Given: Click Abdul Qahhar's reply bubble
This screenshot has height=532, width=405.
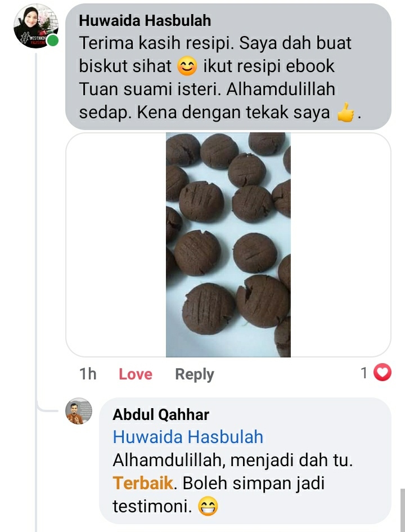Looking at the screenshot, I should point(245,461).
